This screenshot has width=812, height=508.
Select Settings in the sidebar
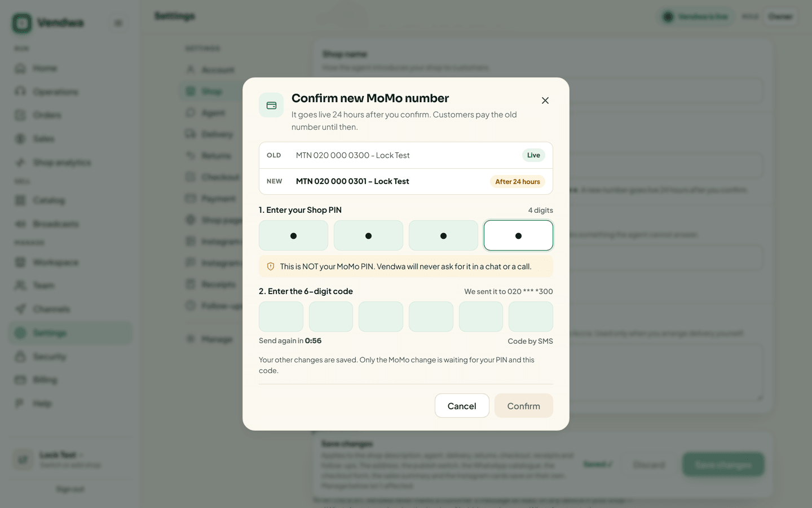coord(70,333)
